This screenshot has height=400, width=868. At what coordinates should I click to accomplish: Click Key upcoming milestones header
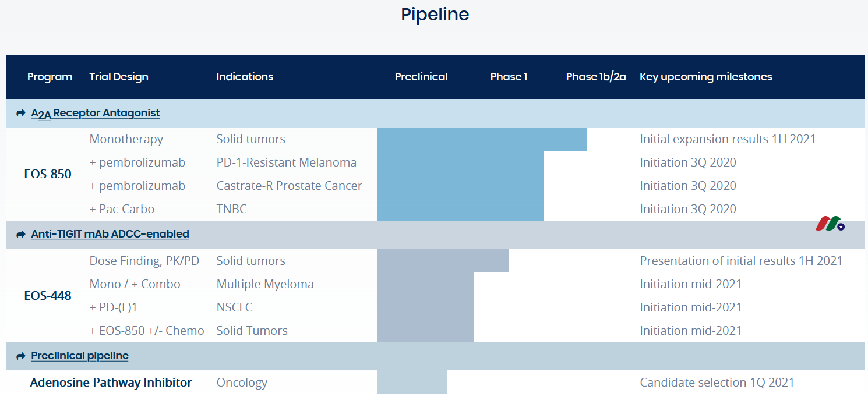(706, 77)
